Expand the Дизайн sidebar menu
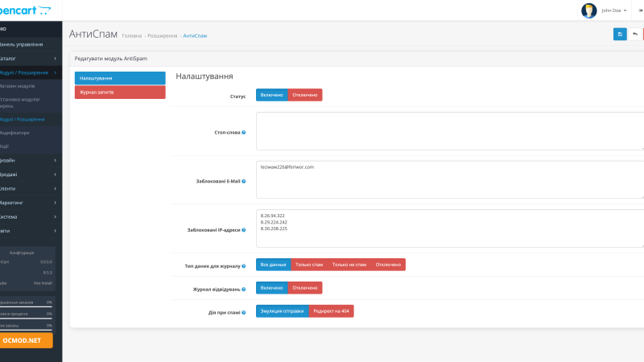The height and width of the screenshot is (362, 644). [31, 160]
